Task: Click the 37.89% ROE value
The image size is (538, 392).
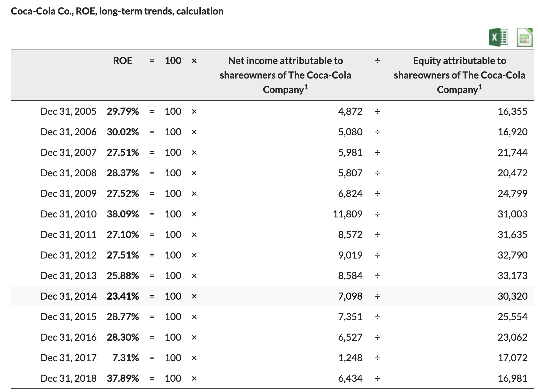Action: (123, 378)
